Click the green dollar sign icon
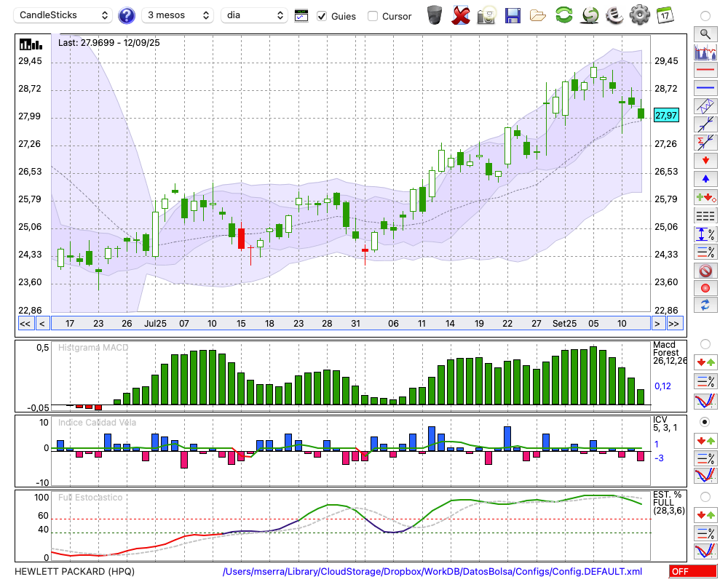 point(590,15)
